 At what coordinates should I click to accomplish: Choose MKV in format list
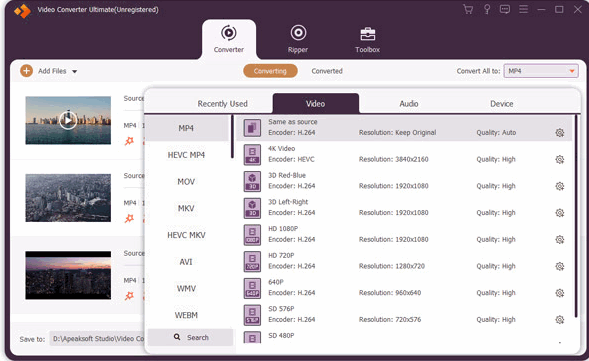tap(186, 208)
